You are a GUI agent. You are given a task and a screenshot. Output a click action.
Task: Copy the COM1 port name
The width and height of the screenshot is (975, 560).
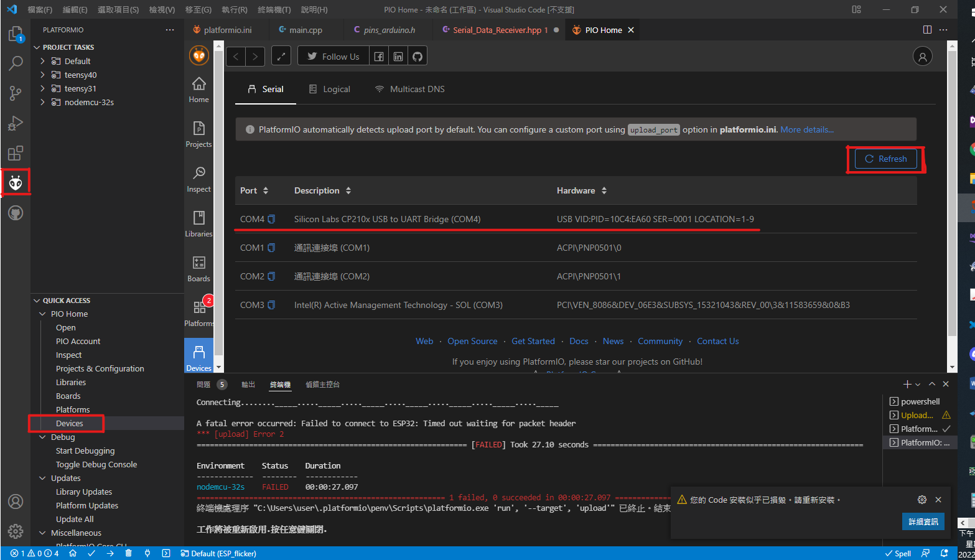tap(271, 248)
